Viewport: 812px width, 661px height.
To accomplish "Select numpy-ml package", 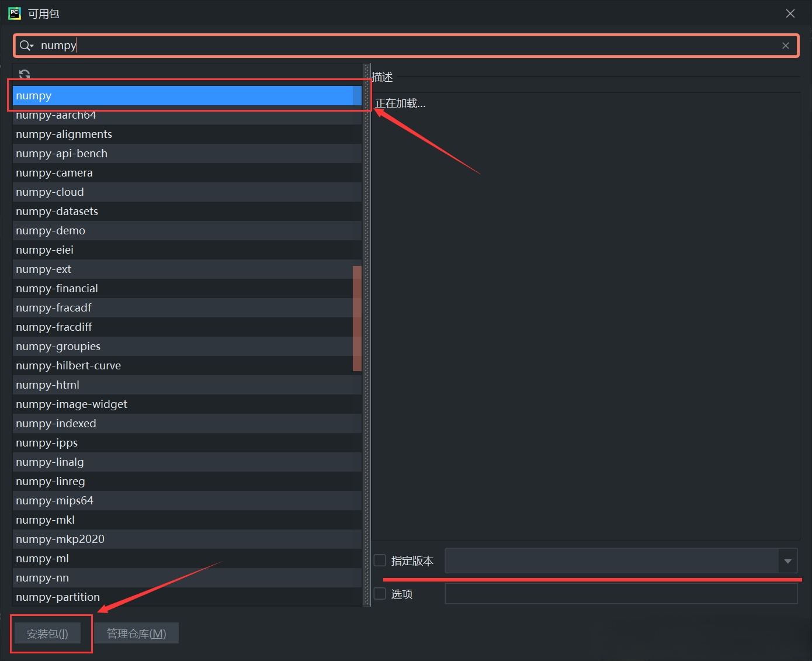I will pyautogui.click(x=187, y=559).
